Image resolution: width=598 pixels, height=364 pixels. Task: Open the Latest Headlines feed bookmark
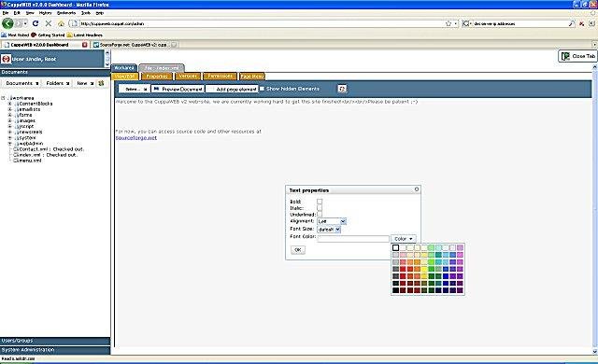point(84,35)
